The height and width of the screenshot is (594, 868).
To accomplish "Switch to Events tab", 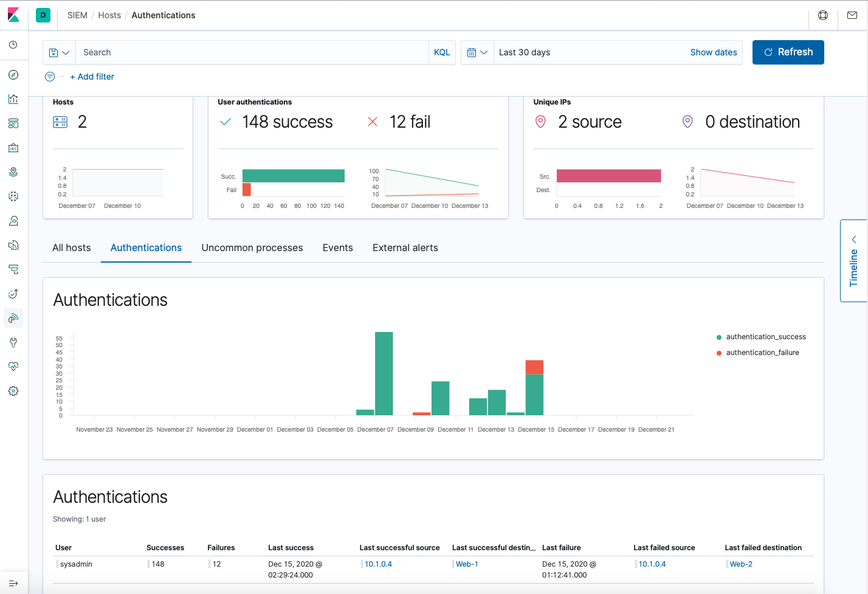I will pyautogui.click(x=338, y=248).
